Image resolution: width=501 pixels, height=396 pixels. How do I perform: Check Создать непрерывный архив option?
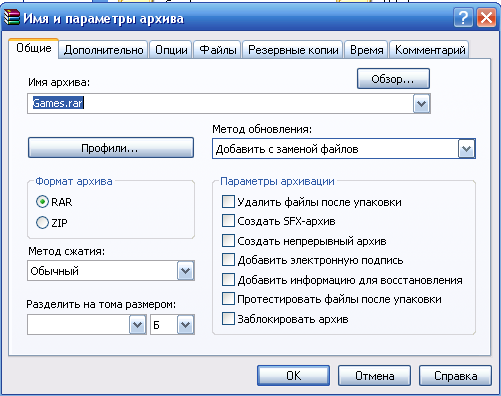pos(228,241)
